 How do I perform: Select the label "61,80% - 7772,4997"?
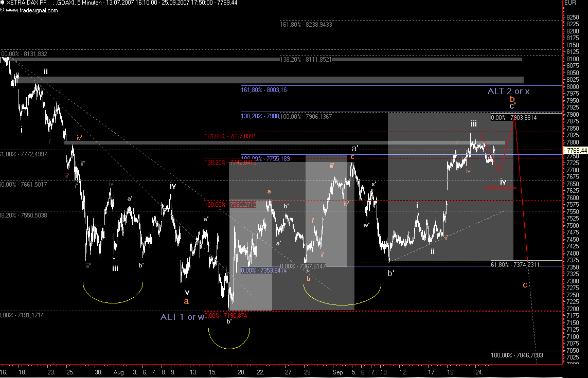click(x=24, y=154)
